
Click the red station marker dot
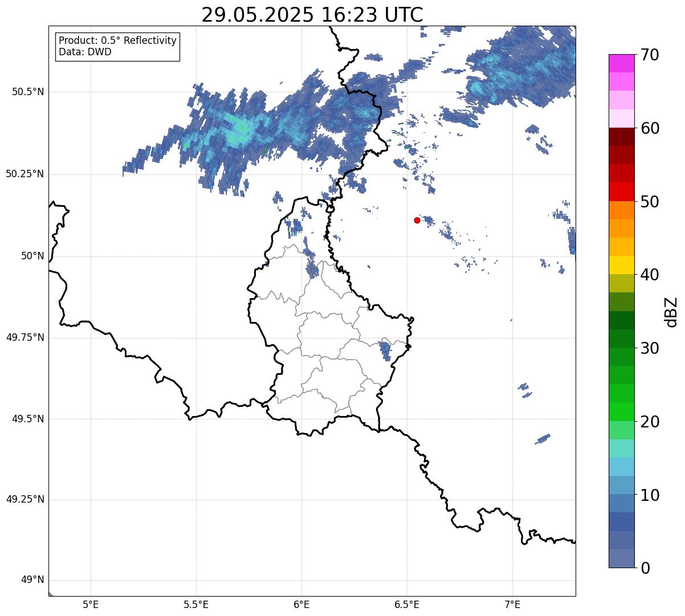point(417,220)
